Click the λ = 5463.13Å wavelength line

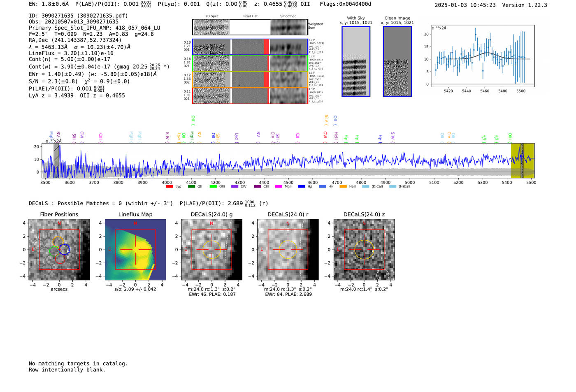click(x=80, y=47)
